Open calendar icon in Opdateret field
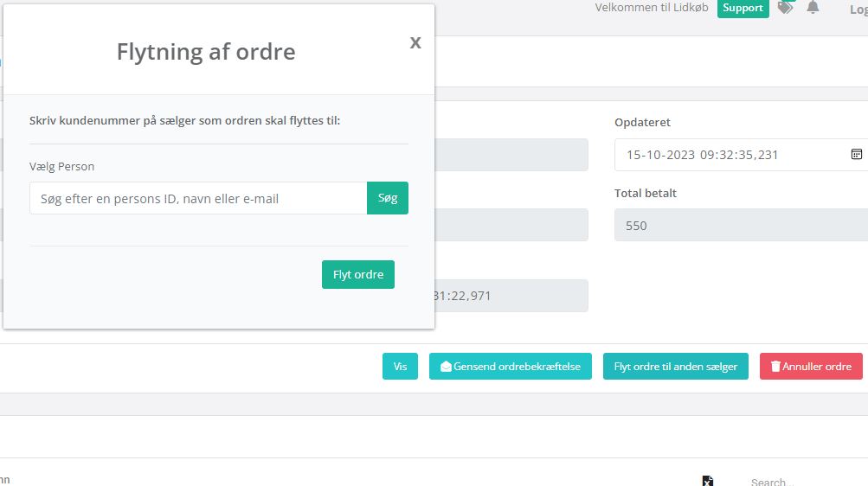Viewport: 868px width, 486px height. tap(857, 154)
